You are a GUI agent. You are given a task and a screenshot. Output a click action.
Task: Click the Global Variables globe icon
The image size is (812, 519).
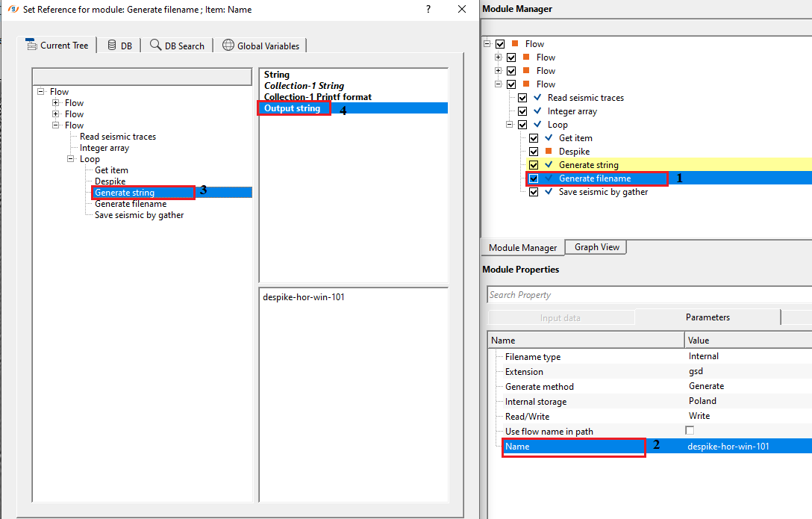tap(228, 45)
